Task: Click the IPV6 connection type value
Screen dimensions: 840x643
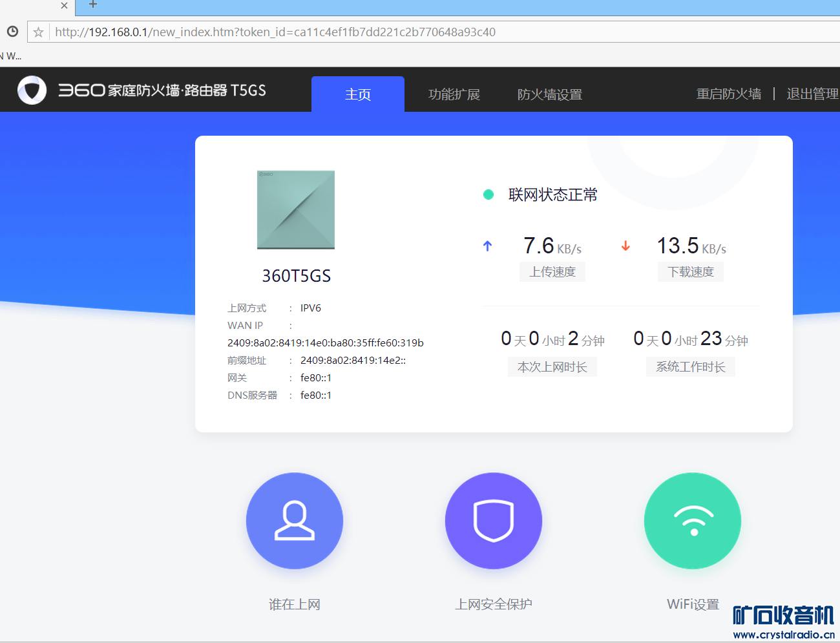Action: coord(311,308)
